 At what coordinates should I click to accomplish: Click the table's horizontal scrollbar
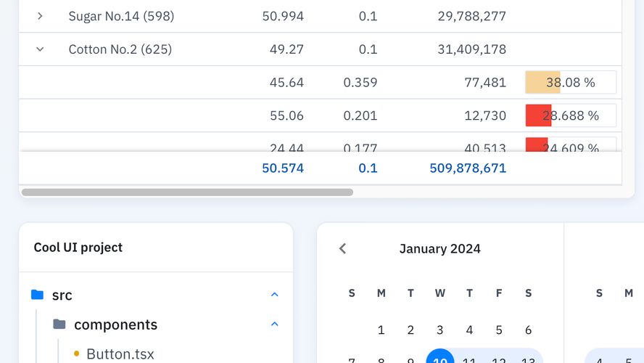pyautogui.click(x=187, y=192)
